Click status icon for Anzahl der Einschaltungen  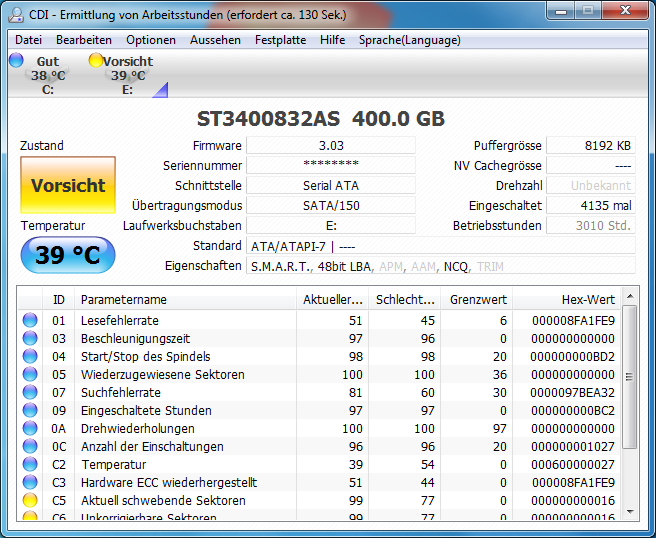30,446
